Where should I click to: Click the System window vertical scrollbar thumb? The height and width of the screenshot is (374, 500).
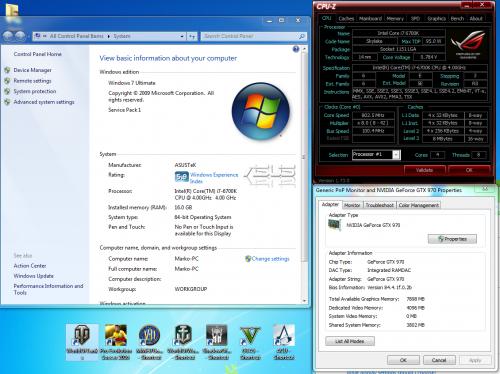(x=304, y=157)
